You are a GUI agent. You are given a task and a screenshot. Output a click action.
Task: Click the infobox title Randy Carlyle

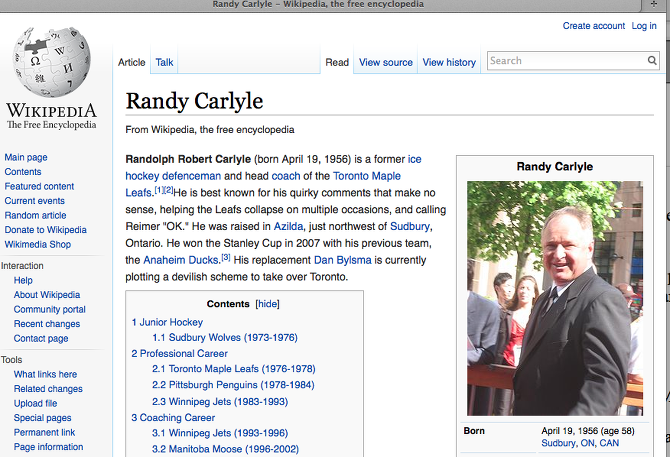click(555, 167)
